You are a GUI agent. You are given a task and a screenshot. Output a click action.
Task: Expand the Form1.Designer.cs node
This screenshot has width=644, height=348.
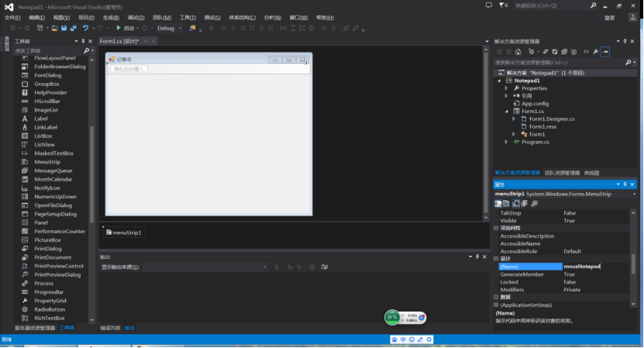[513, 119]
